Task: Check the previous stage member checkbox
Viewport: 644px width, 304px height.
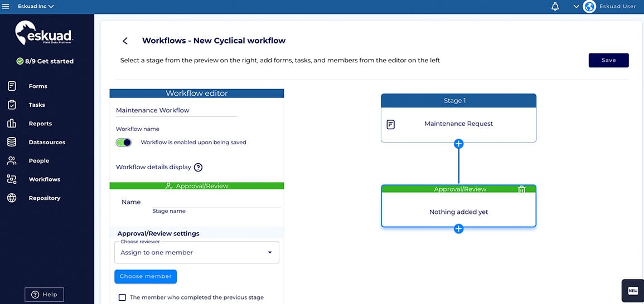Action: 122,297
